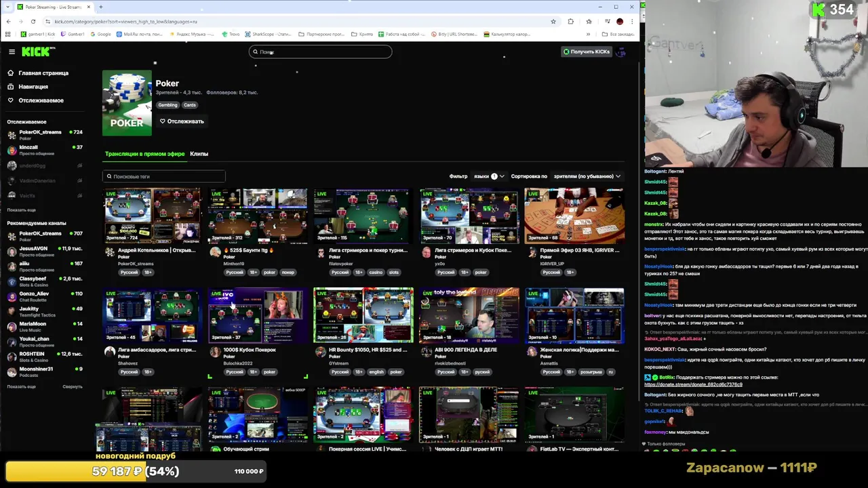This screenshot has width=868, height=488.
Task: Reload the page with browser refresh icon
Action: 33,21
